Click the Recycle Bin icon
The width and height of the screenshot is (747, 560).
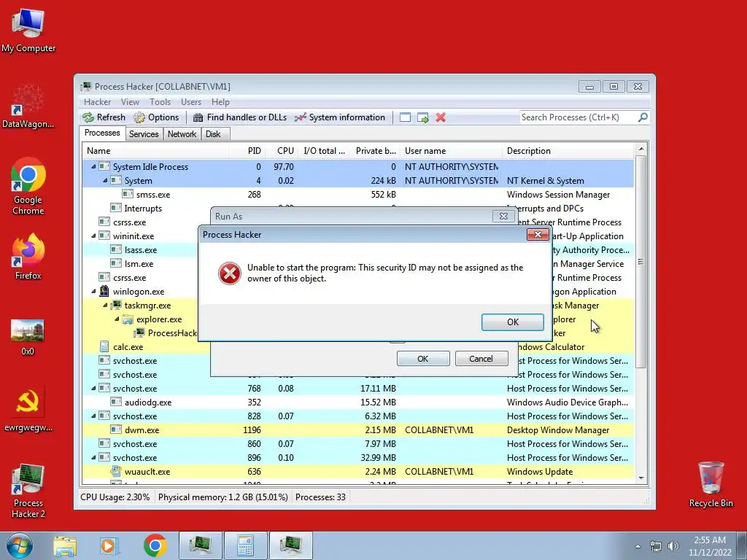click(711, 484)
